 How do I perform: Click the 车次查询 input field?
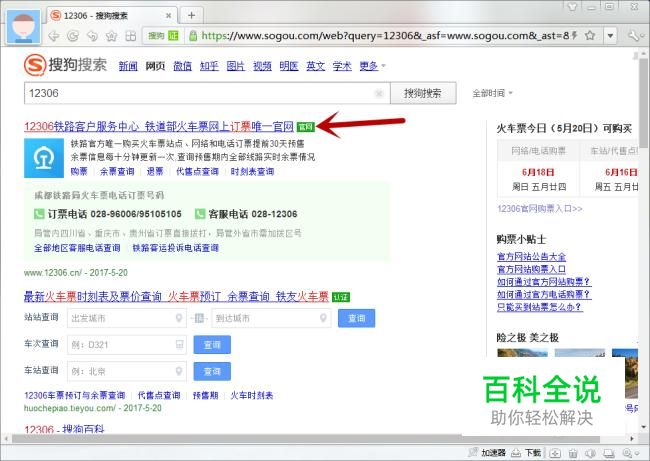(126, 345)
